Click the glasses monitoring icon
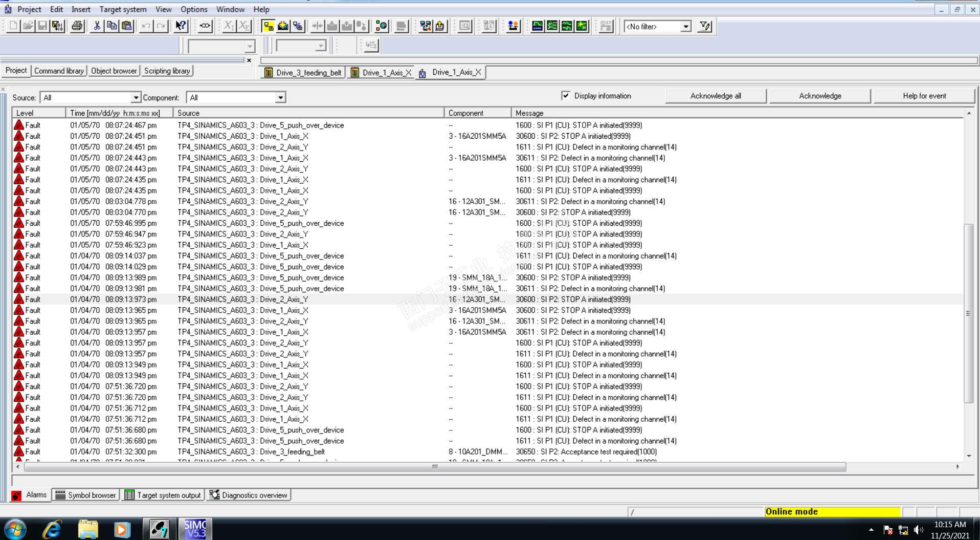This screenshot has width=980, height=540. (205, 26)
